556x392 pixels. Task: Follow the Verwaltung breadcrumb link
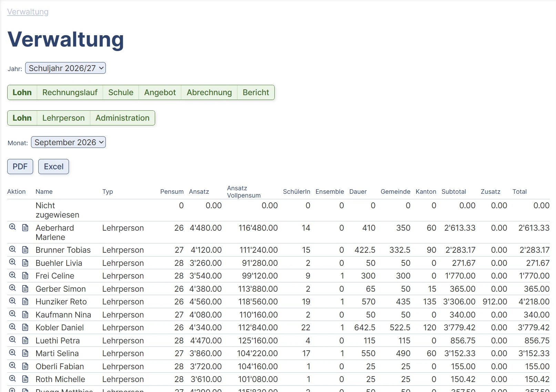coord(28,12)
